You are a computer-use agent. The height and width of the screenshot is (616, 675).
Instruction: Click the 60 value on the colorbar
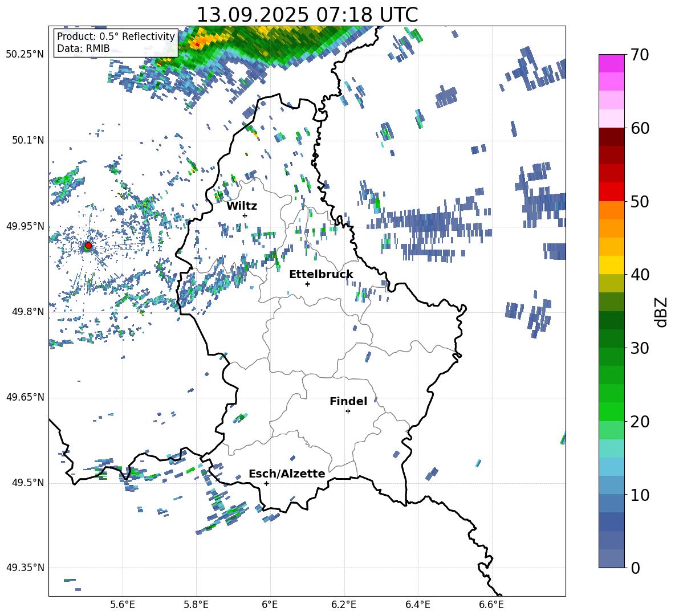tap(640, 128)
